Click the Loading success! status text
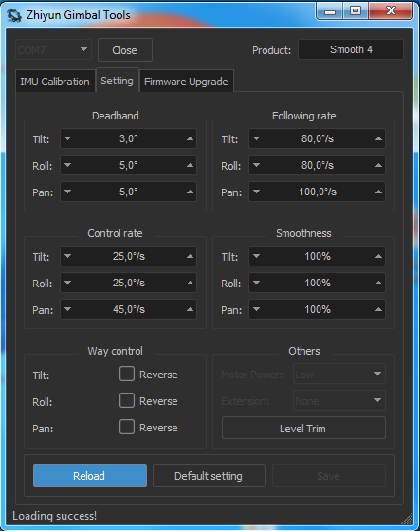Screen dimensions: 420x531 (55, 516)
